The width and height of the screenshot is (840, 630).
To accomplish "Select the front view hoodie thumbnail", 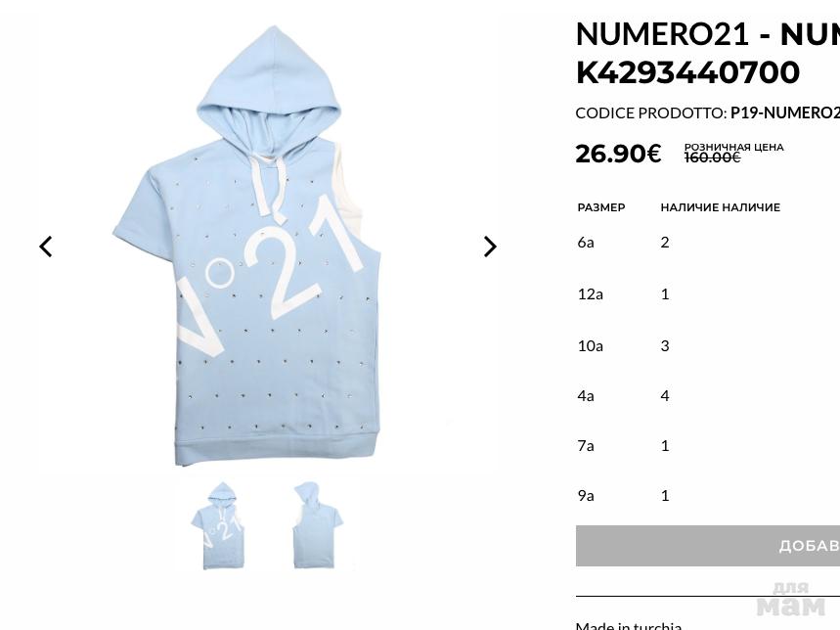I will pyautogui.click(x=221, y=525).
